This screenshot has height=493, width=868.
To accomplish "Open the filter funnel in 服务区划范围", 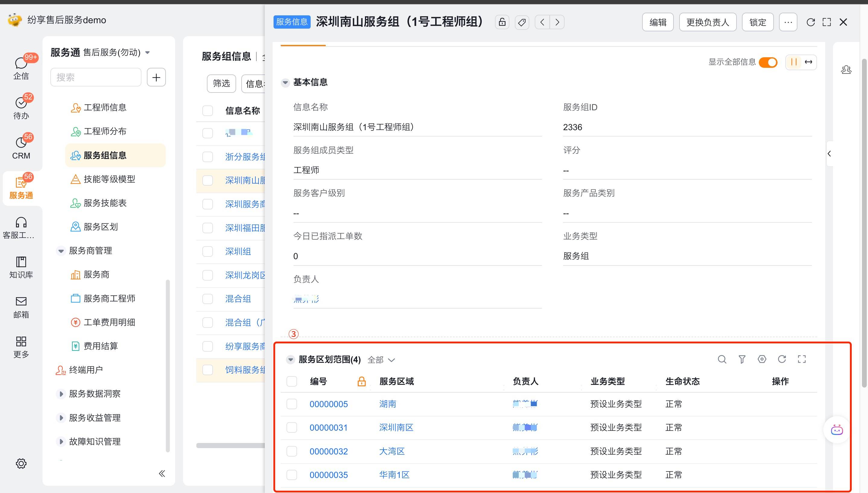I will 742,359.
